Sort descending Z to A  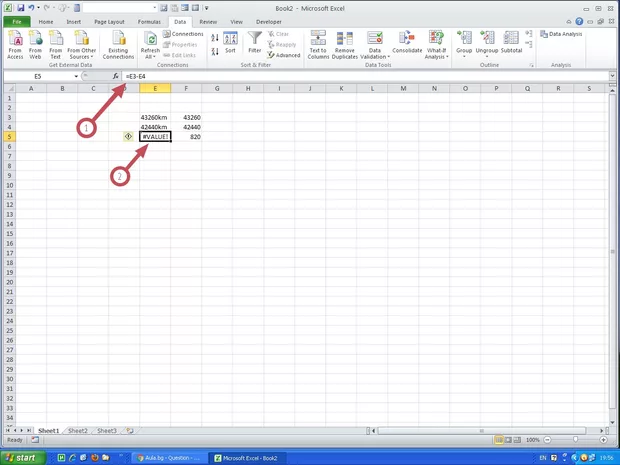click(x=215, y=51)
